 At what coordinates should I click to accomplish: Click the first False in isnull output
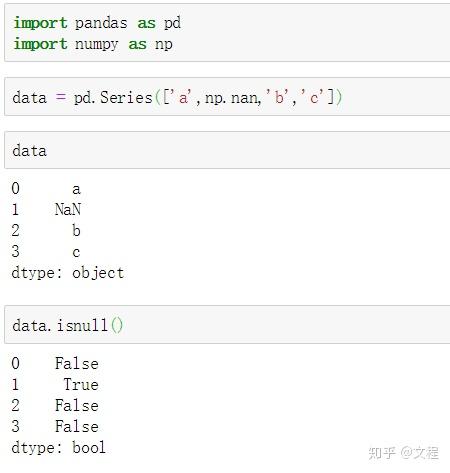pos(77,363)
